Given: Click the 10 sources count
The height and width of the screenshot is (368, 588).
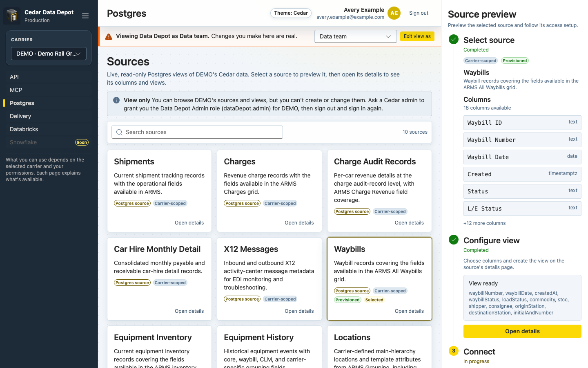Looking at the screenshot, I should coord(415,132).
